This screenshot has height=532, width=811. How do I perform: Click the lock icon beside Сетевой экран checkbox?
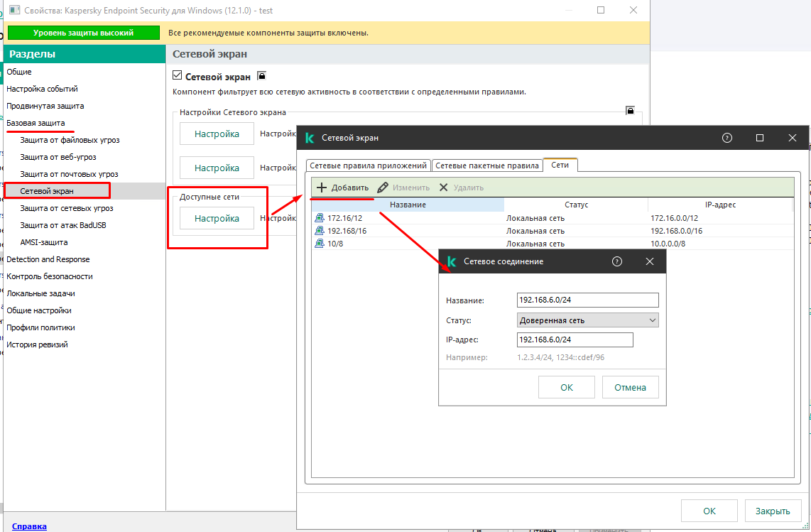(x=261, y=76)
